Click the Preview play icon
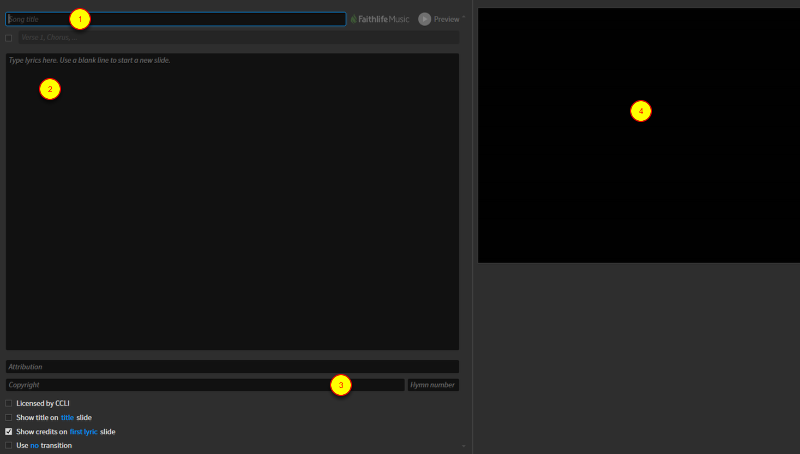 coord(424,19)
